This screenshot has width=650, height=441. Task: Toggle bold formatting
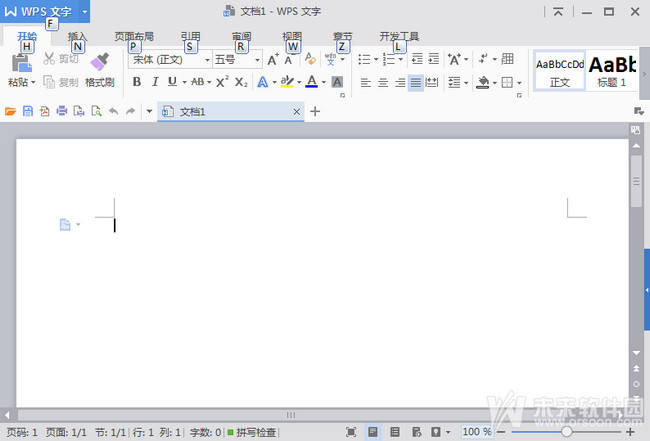tap(136, 82)
